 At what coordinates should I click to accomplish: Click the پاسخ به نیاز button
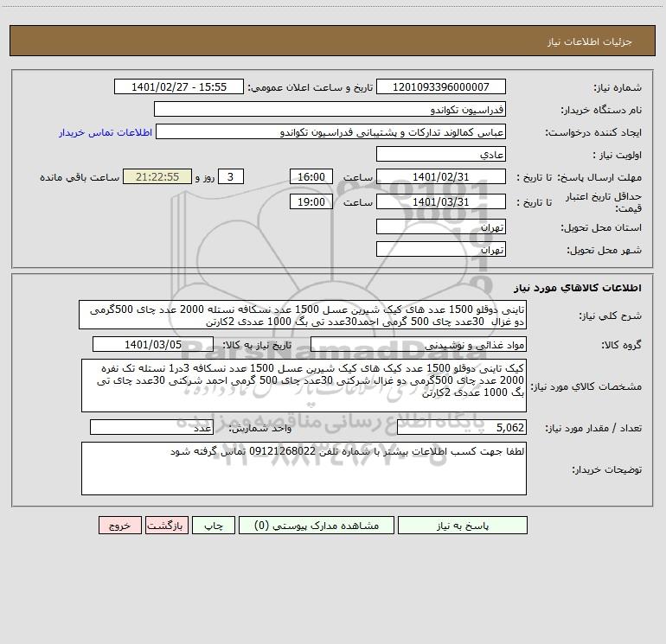[463, 525]
